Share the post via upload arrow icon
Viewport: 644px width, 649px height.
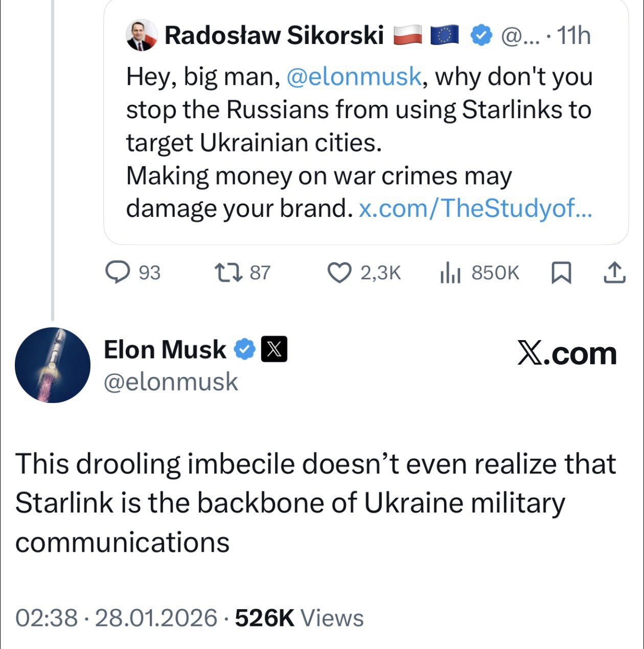coord(614,273)
